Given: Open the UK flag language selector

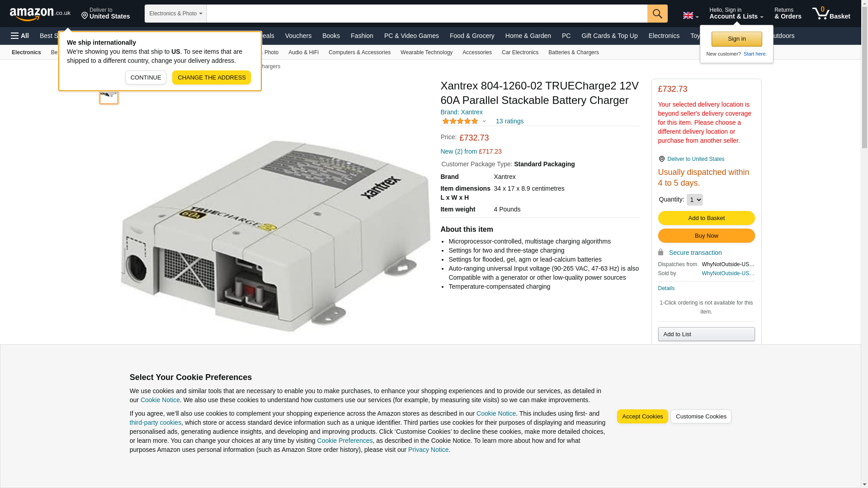Looking at the screenshot, I should (690, 15).
